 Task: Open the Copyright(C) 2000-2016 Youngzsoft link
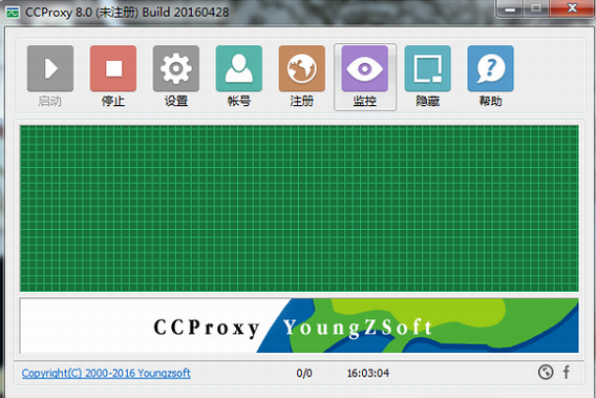[x=106, y=373]
